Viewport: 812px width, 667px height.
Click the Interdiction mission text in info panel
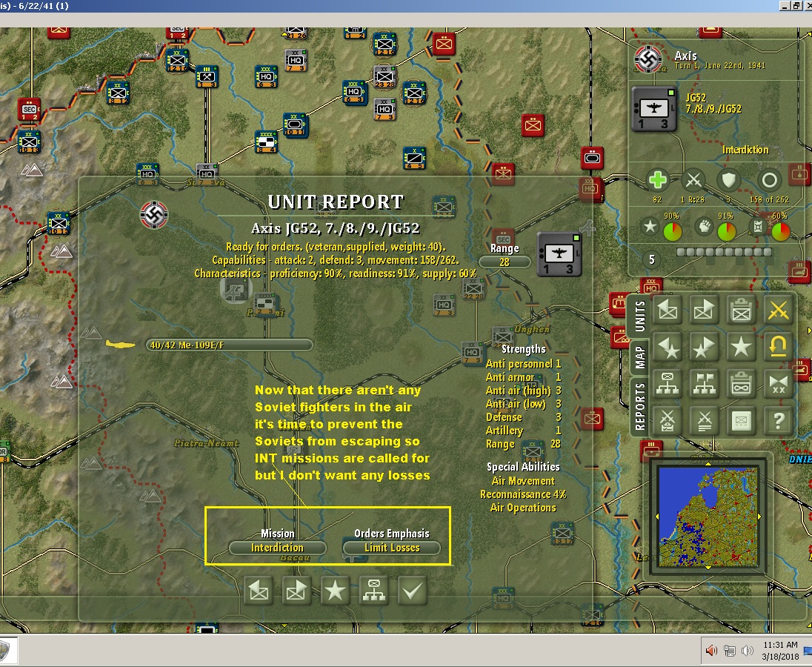[745, 150]
